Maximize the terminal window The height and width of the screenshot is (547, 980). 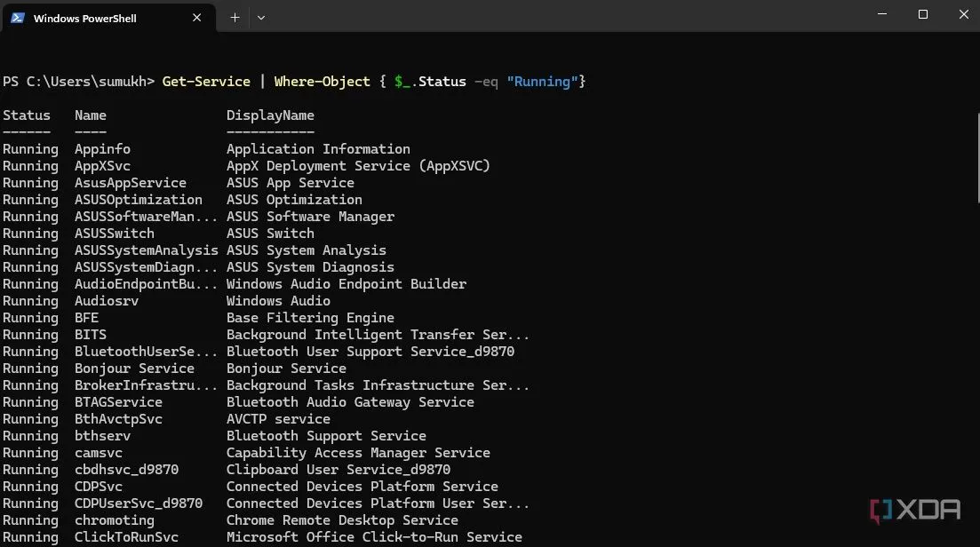(x=923, y=14)
